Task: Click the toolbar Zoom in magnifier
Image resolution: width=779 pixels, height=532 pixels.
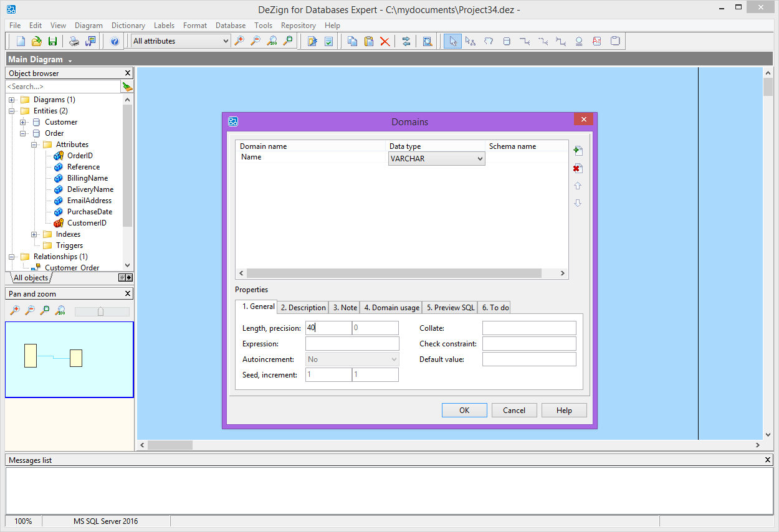Action: click(x=239, y=41)
